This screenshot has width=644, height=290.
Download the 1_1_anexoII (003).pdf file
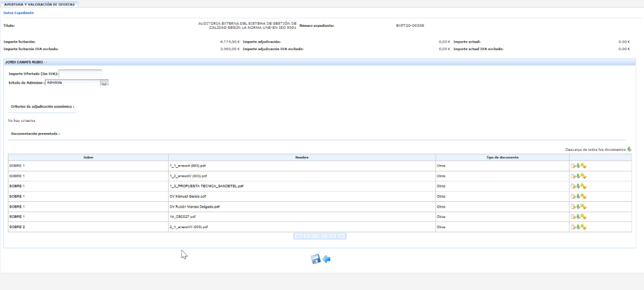point(578,166)
